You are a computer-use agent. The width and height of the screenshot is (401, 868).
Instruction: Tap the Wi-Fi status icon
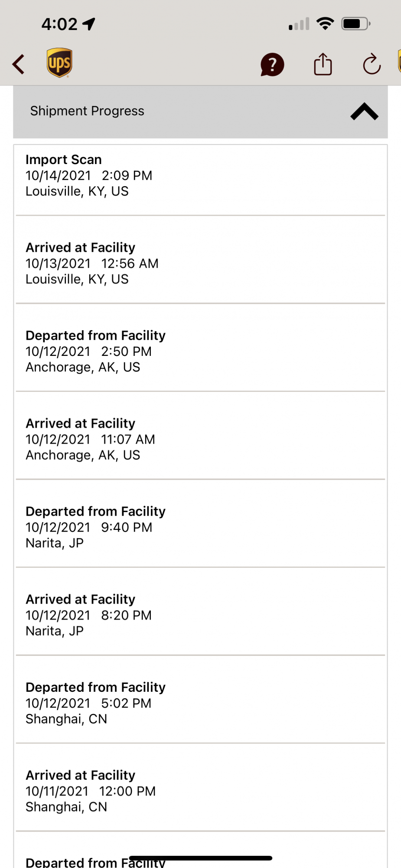click(325, 23)
